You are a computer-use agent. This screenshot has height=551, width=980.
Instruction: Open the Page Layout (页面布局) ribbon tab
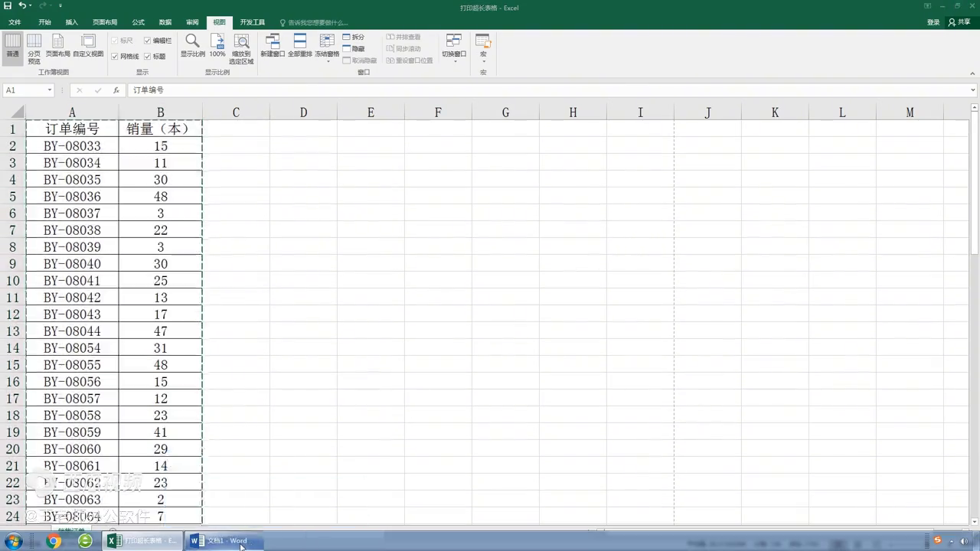[x=105, y=23]
